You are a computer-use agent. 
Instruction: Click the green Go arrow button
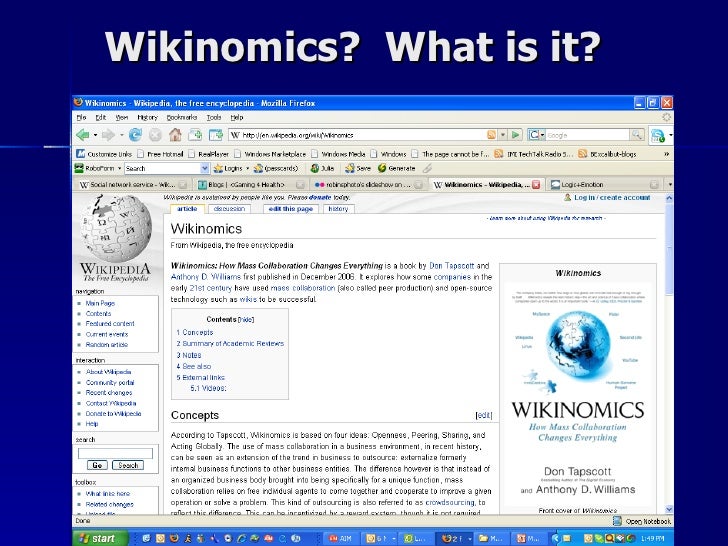(x=515, y=135)
